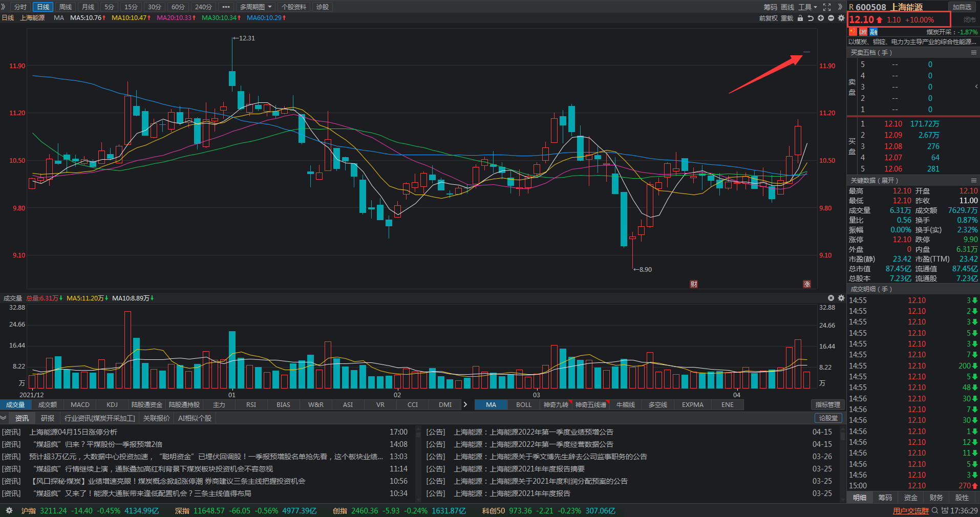The width and height of the screenshot is (980, 517).
Task: Toggle 前复权 price adjustment
Action: (x=768, y=18)
